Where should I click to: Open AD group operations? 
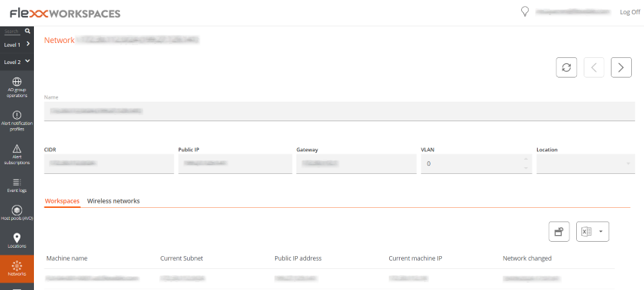point(17,87)
